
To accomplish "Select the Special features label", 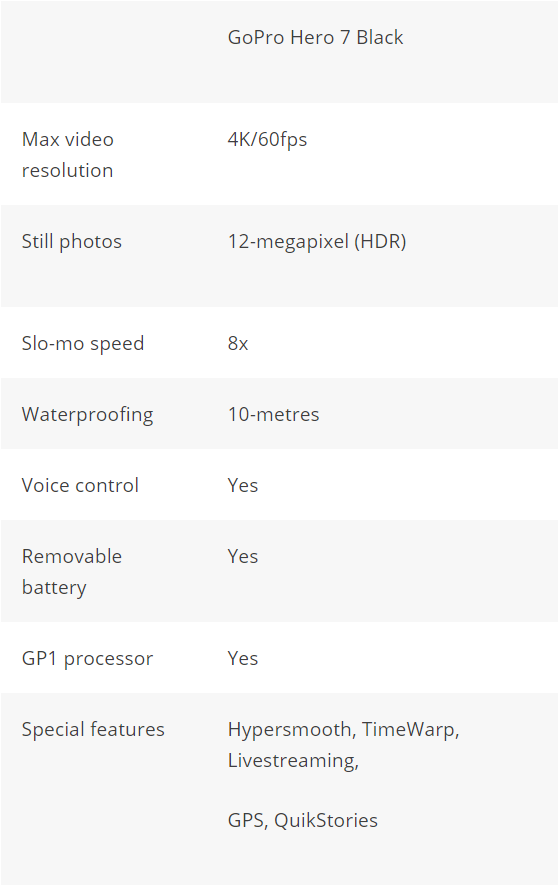I will 93,729.
